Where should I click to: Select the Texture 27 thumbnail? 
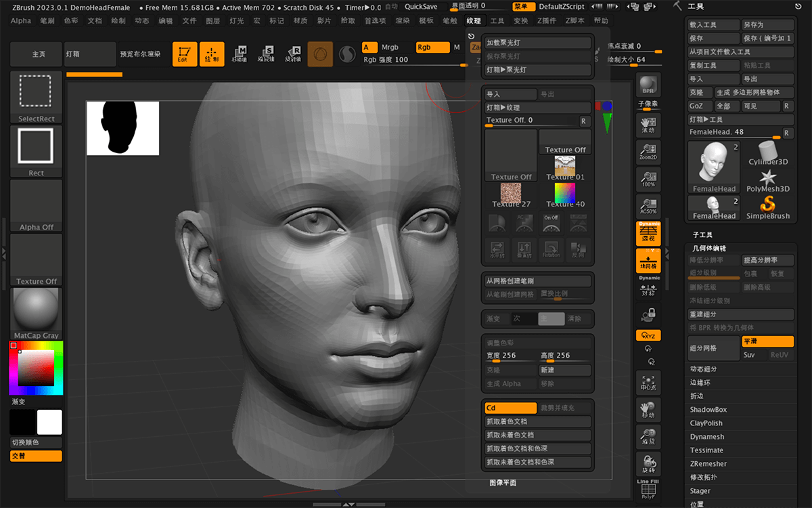pos(511,195)
